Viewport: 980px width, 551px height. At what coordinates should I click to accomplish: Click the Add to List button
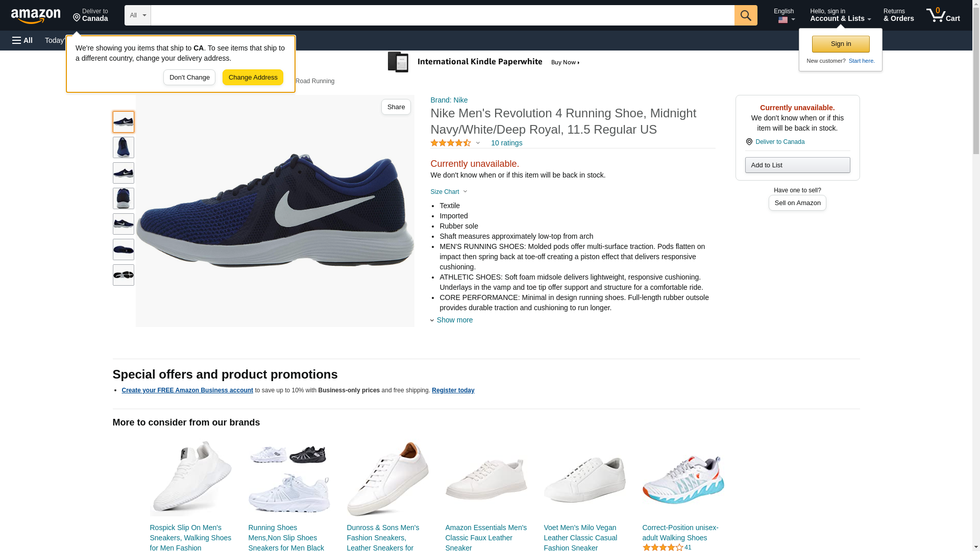(x=797, y=165)
